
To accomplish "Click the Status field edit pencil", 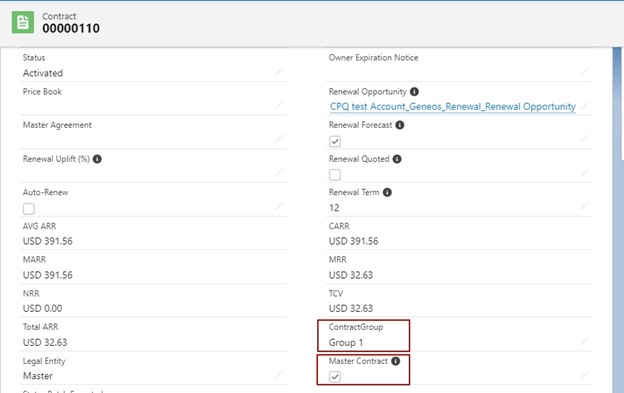I will tap(279, 72).
